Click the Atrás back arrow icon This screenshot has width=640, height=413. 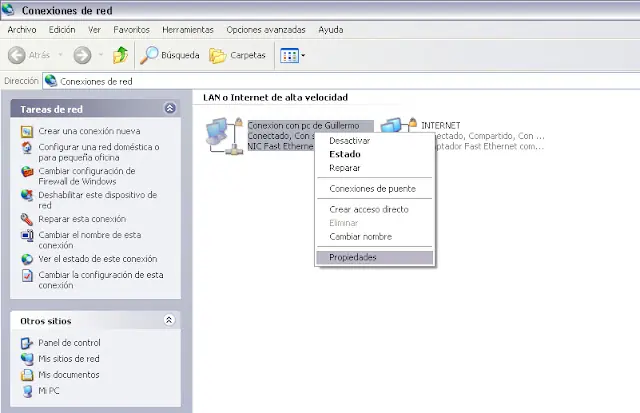tap(17, 55)
